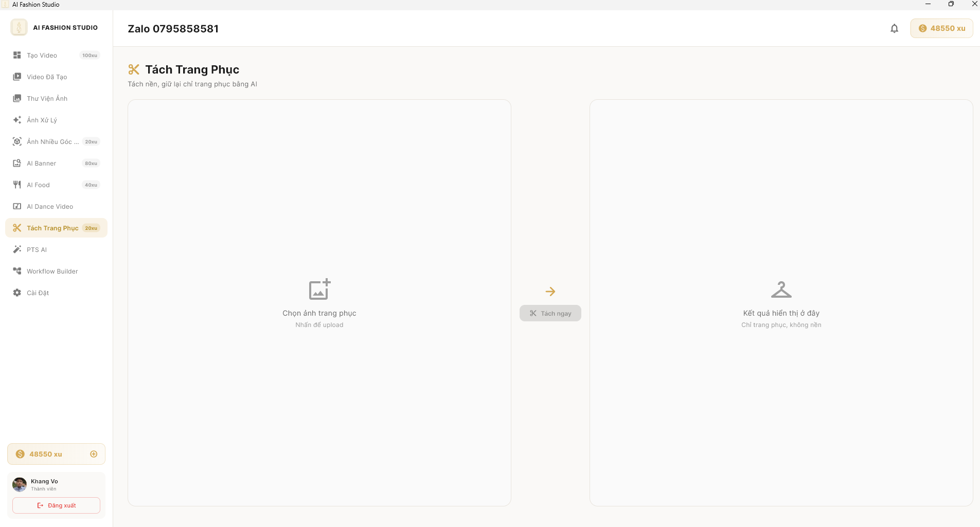Click the notification bell icon
The image size is (980, 527).
pos(894,29)
